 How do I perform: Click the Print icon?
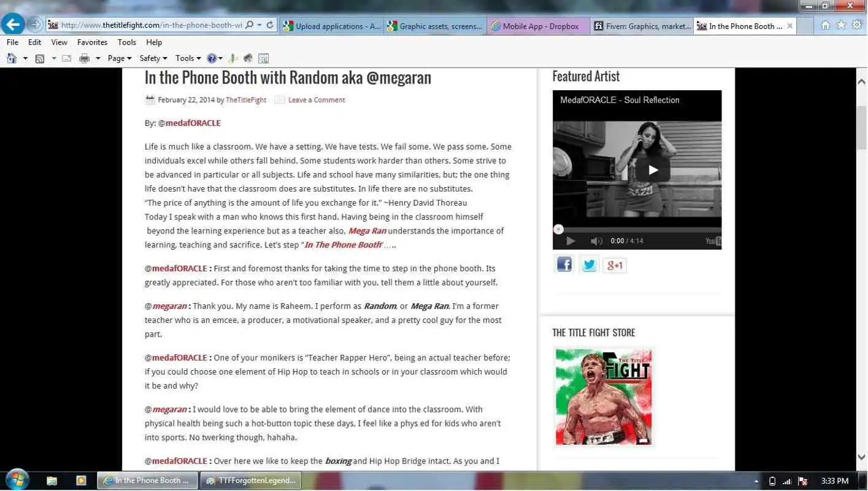tap(85, 58)
